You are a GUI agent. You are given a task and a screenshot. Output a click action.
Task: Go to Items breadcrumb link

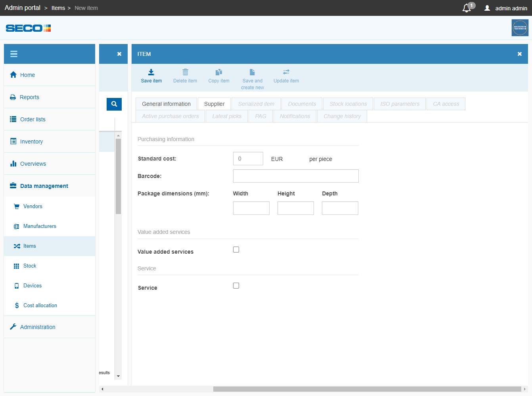[x=58, y=8]
